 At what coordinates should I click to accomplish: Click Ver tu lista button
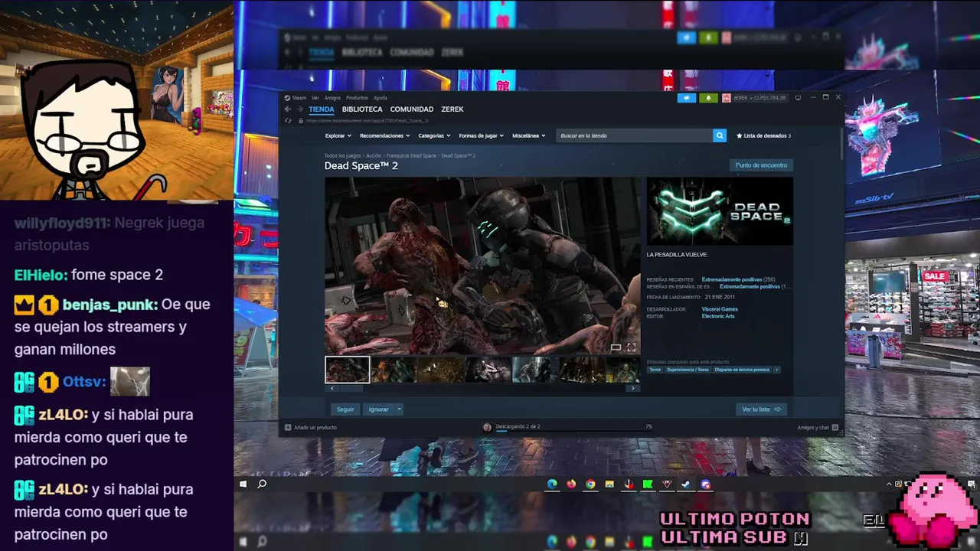point(761,409)
